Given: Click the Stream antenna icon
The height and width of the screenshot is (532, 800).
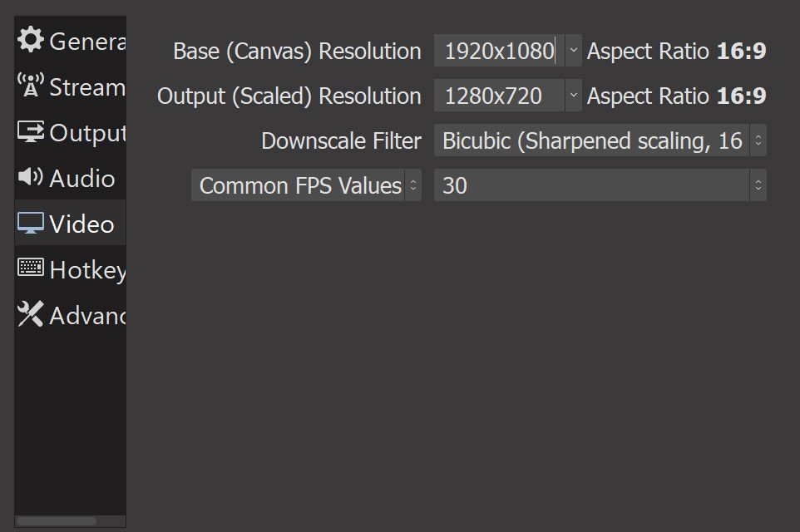Looking at the screenshot, I should click(x=31, y=86).
